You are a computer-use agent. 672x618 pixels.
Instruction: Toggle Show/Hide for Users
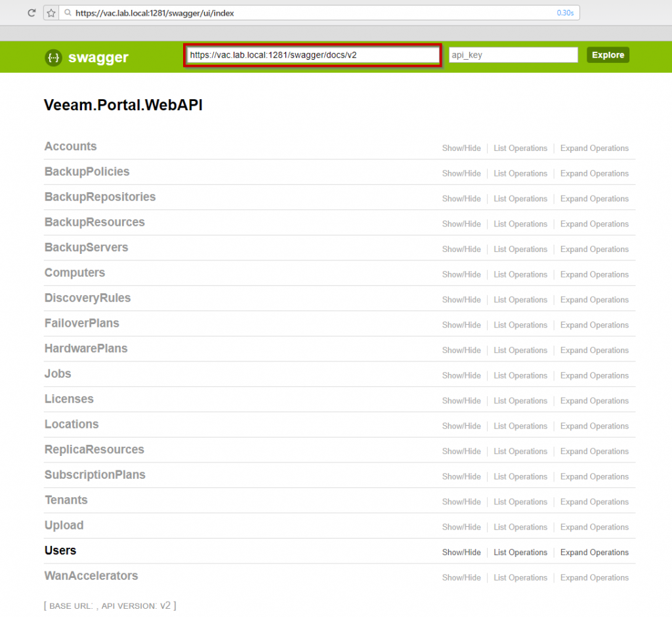[461, 552]
